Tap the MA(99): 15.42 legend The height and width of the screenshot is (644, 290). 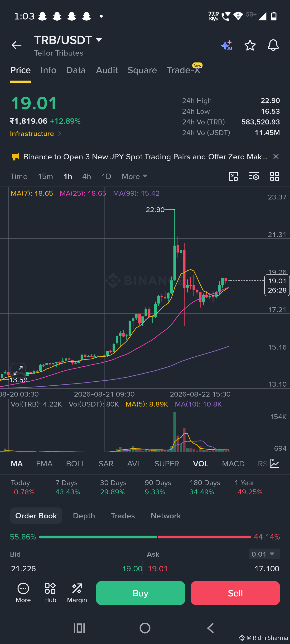click(136, 193)
